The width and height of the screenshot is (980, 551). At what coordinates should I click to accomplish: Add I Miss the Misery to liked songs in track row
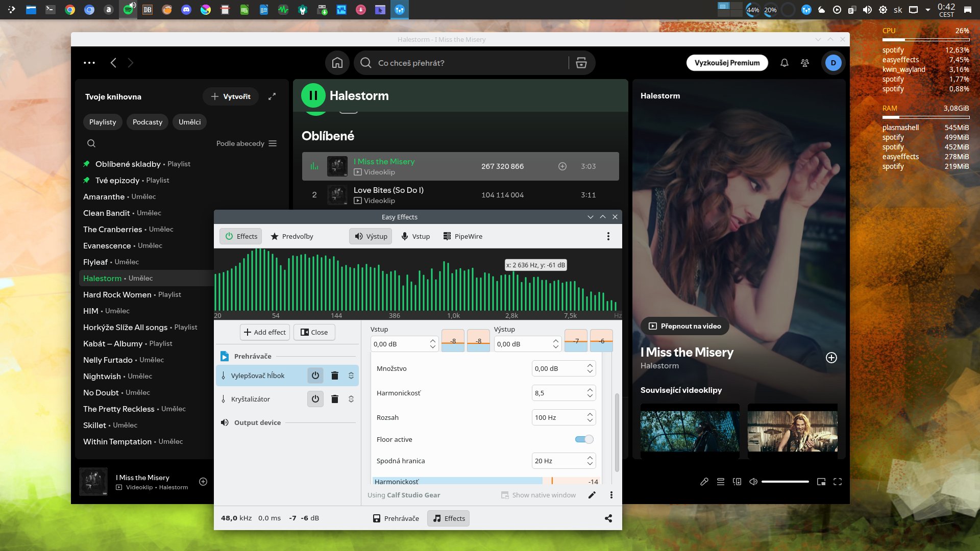click(562, 166)
